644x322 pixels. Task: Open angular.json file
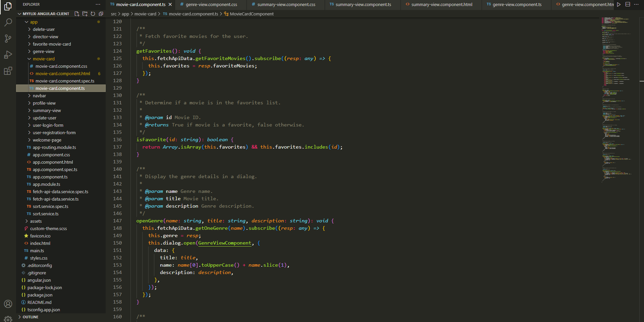61,280
